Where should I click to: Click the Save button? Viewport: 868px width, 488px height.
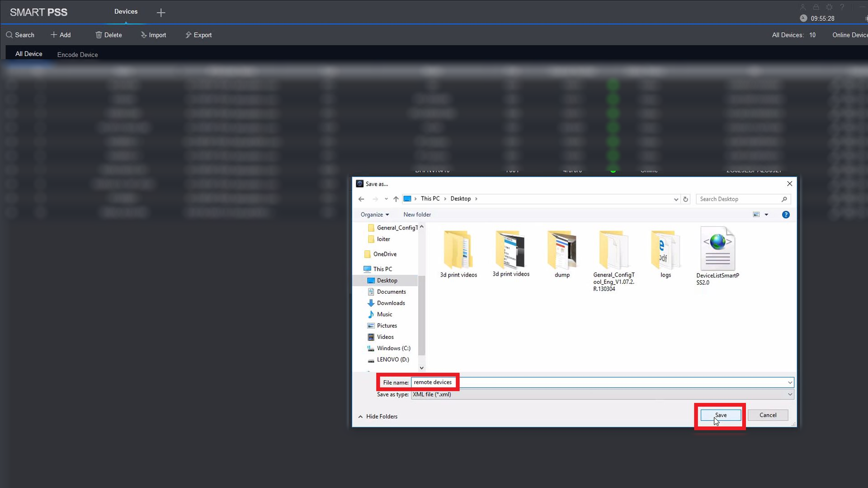point(721,415)
